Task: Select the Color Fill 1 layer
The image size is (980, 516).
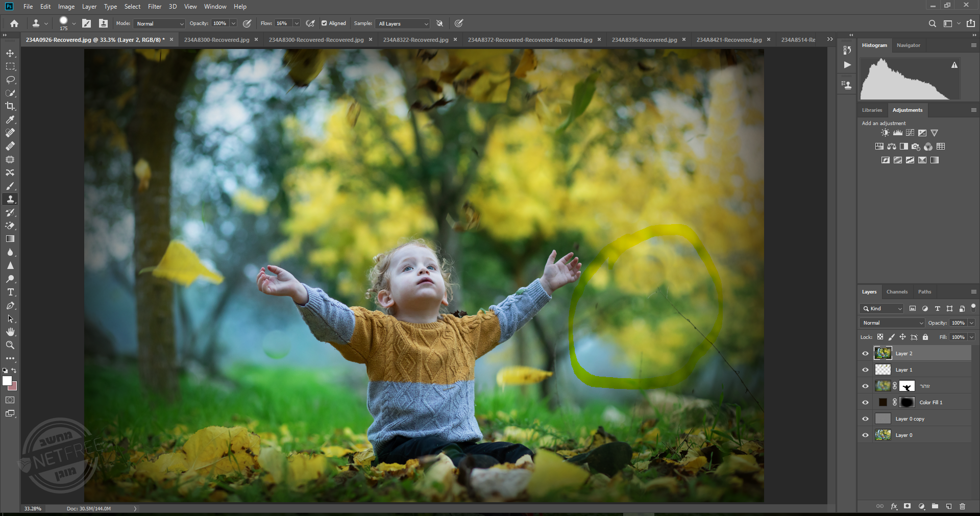Action: pos(915,403)
